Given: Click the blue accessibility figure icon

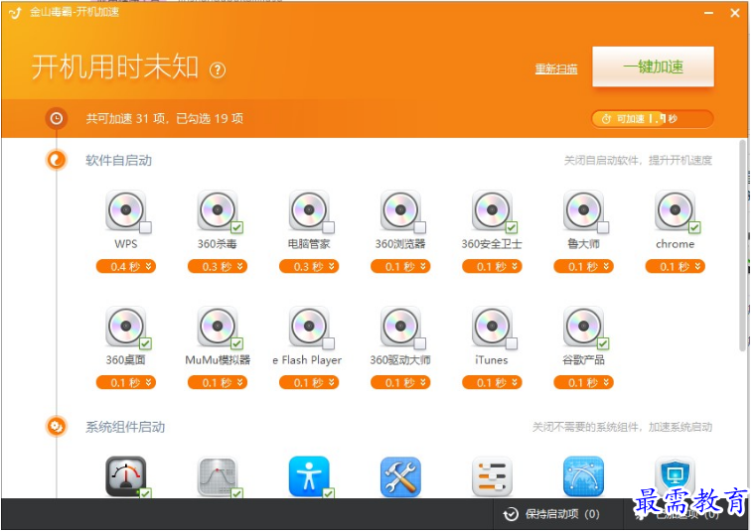Looking at the screenshot, I should click(x=309, y=476).
